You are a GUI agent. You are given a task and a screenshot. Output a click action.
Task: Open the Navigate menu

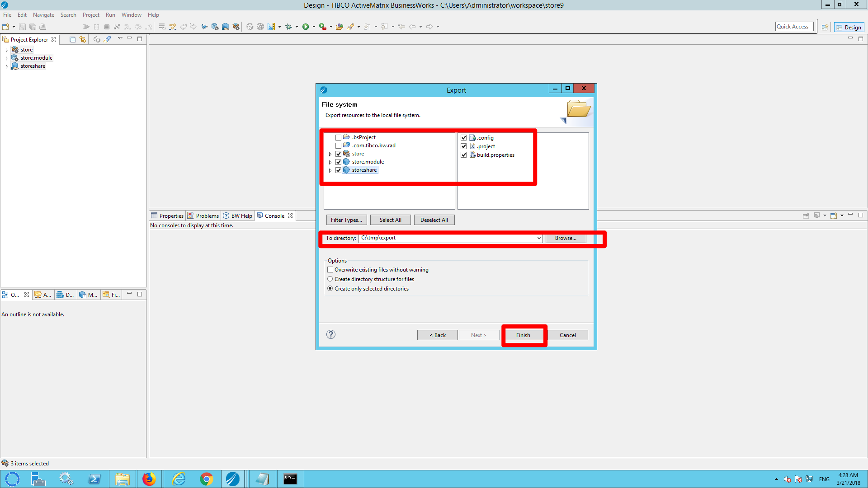(x=43, y=15)
